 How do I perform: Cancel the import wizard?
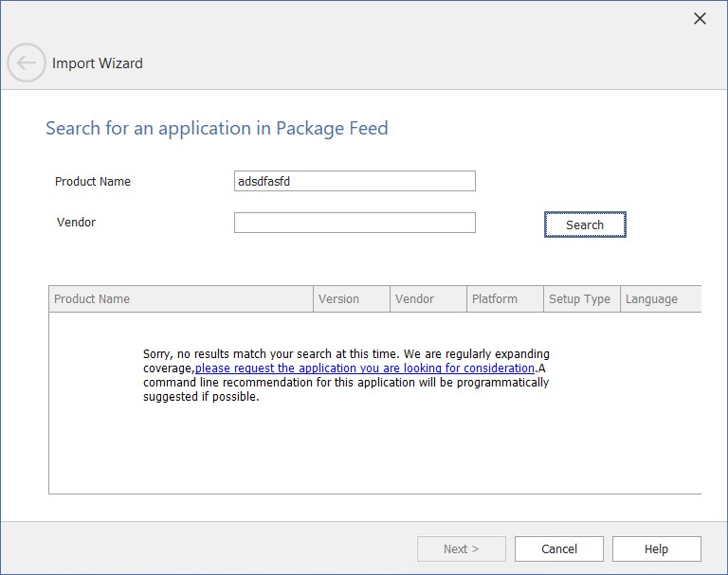tap(559, 548)
